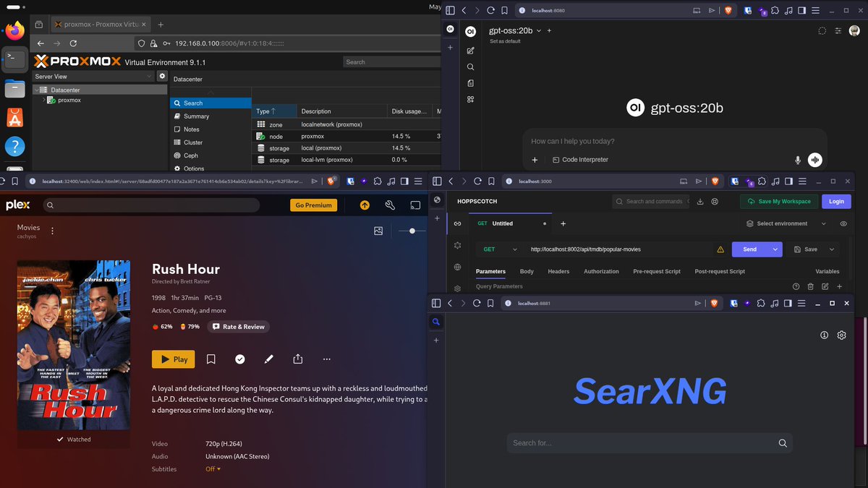Click the Hoppscotch install app download icon
The image size is (868, 488).
click(x=700, y=202)
